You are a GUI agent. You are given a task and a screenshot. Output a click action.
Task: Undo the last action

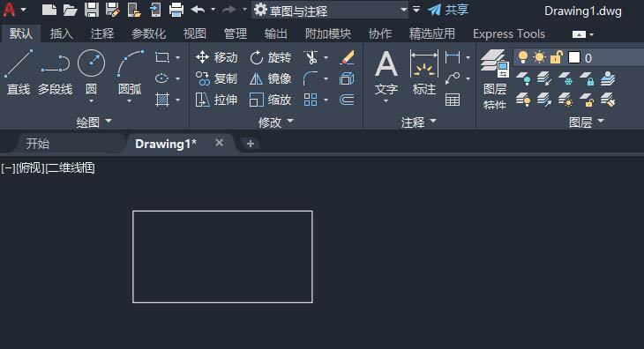click(198, 10)
